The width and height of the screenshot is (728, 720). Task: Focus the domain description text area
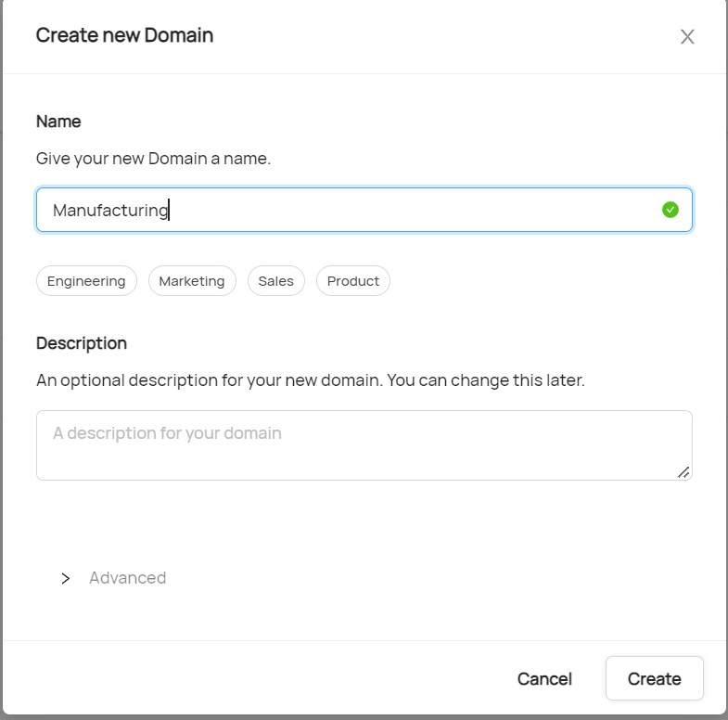click(364, 445)
